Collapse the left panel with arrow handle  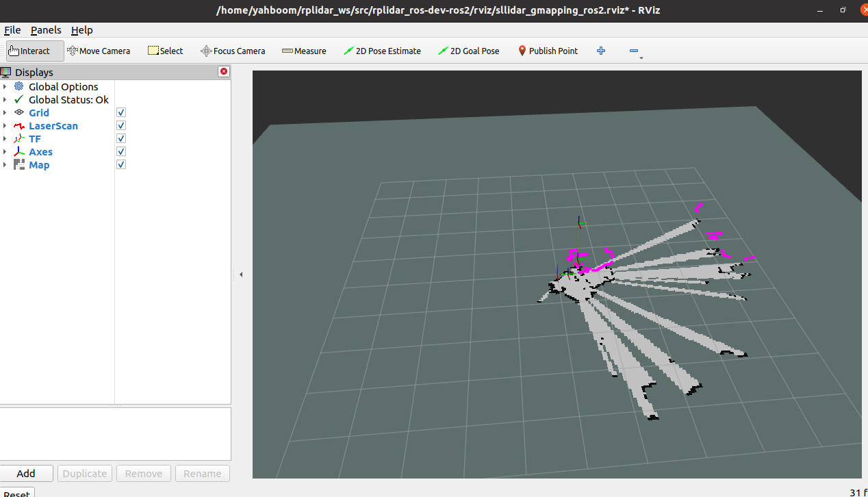tap(241, 275)
